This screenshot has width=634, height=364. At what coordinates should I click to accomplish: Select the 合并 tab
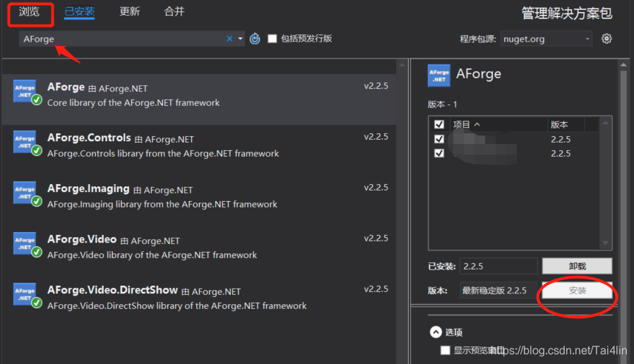pyautogui.click(x=174, y=12)
